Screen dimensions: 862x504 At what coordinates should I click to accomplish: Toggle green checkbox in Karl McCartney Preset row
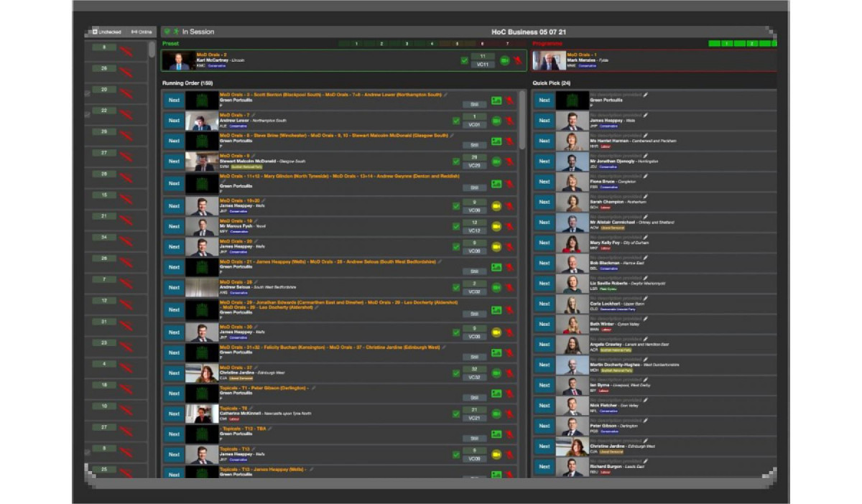[465, 61]
